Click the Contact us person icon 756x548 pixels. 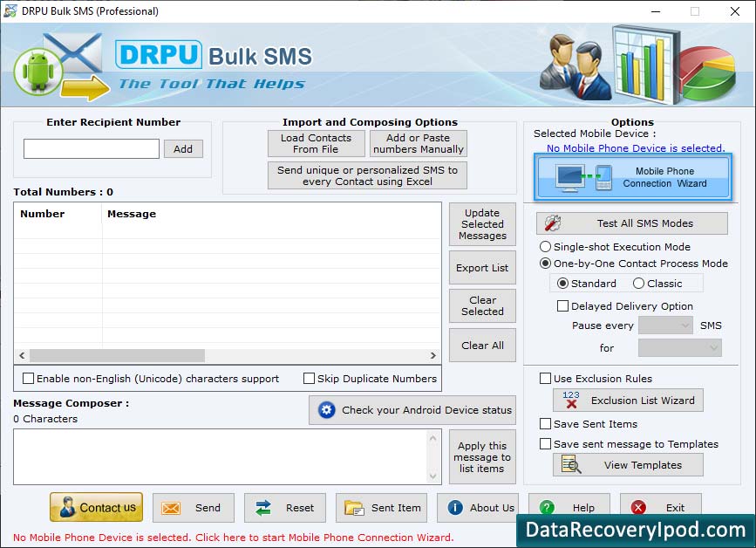click(67, 508)
